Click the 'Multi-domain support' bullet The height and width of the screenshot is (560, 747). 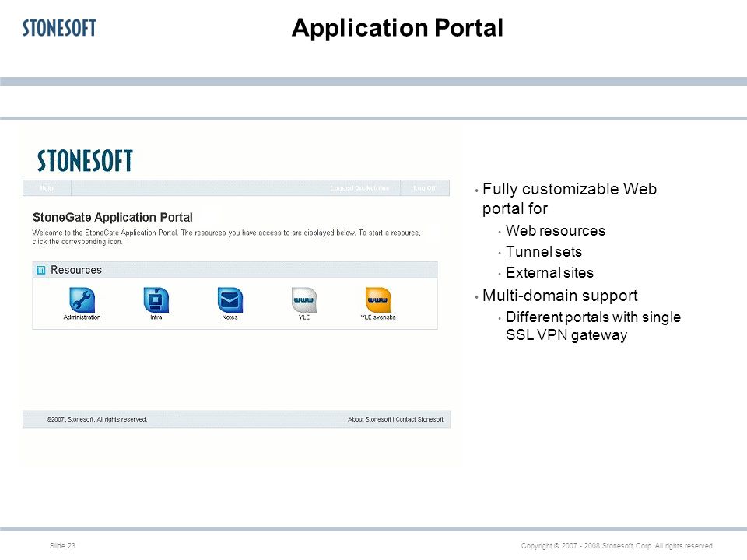[x=559, y=296]
